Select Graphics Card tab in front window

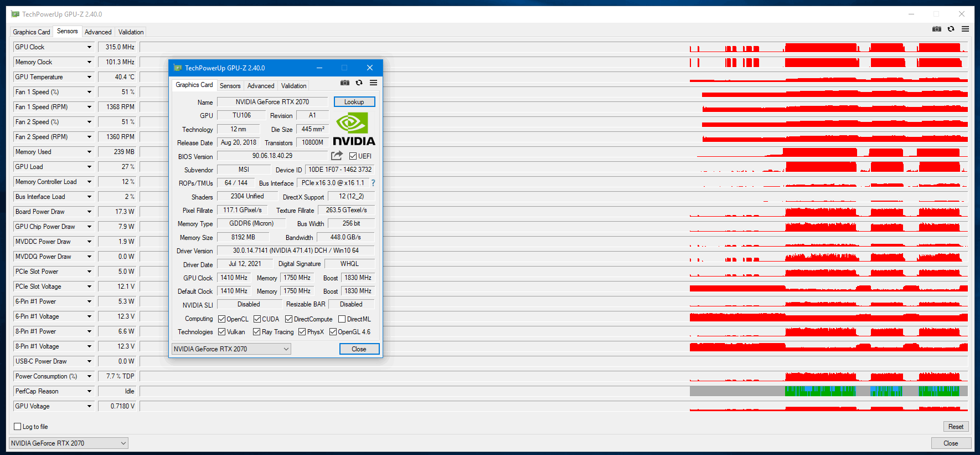194,85
